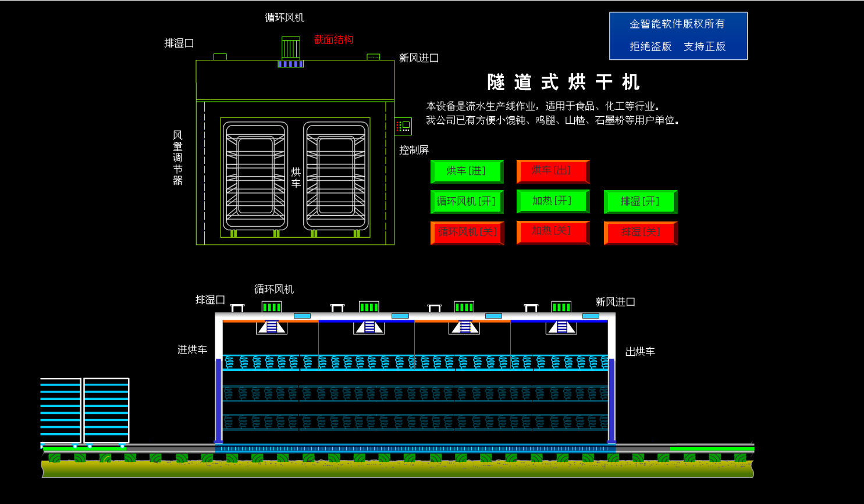Select the control panel icon beside 控制屏
The image size is (864, 504).
(x=403, y=126)
